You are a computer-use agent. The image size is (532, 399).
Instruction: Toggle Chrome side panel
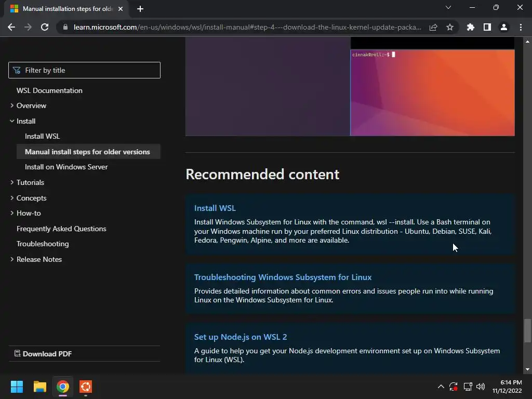(487, 27)
